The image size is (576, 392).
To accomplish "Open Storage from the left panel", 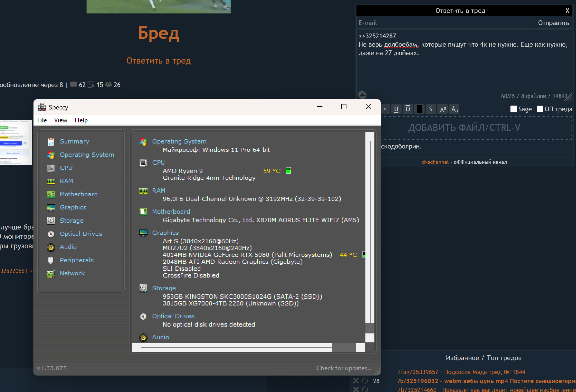I will click(71, 221).
